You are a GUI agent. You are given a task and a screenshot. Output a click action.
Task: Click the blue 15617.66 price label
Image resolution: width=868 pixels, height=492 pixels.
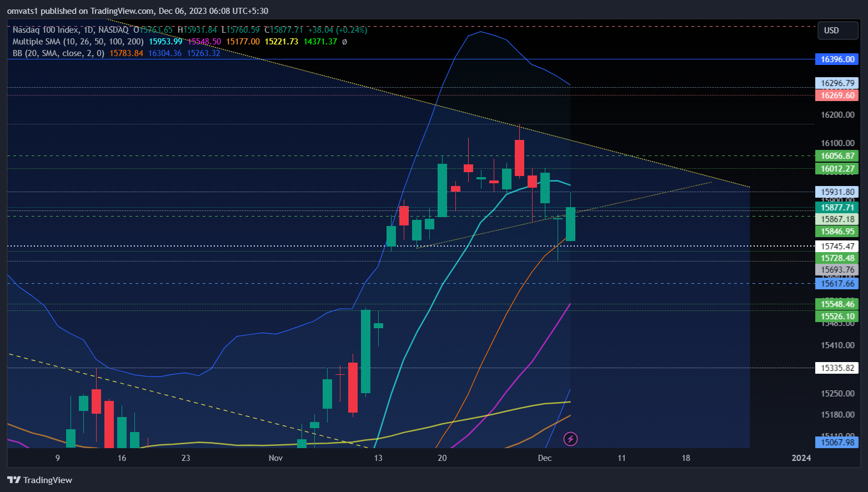pos(837,284)
